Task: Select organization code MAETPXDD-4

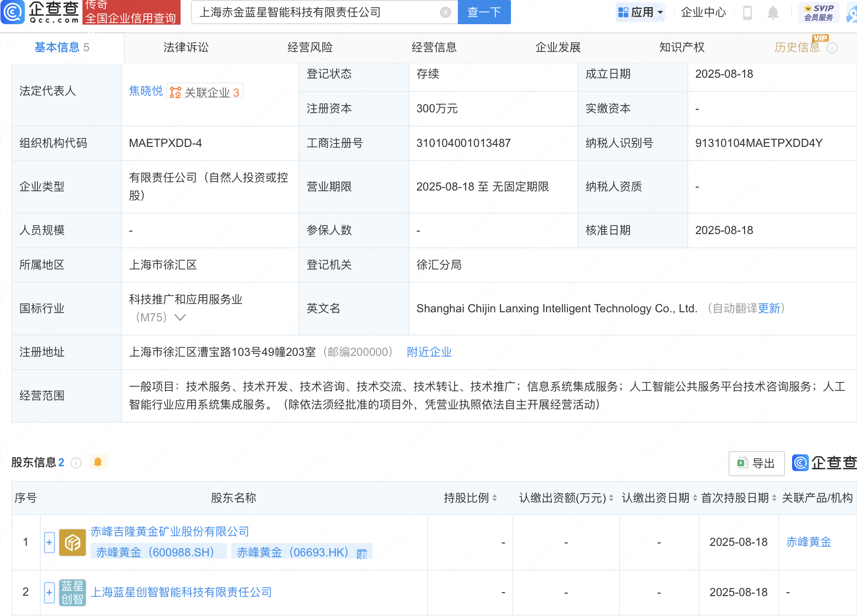Action: 165,143
